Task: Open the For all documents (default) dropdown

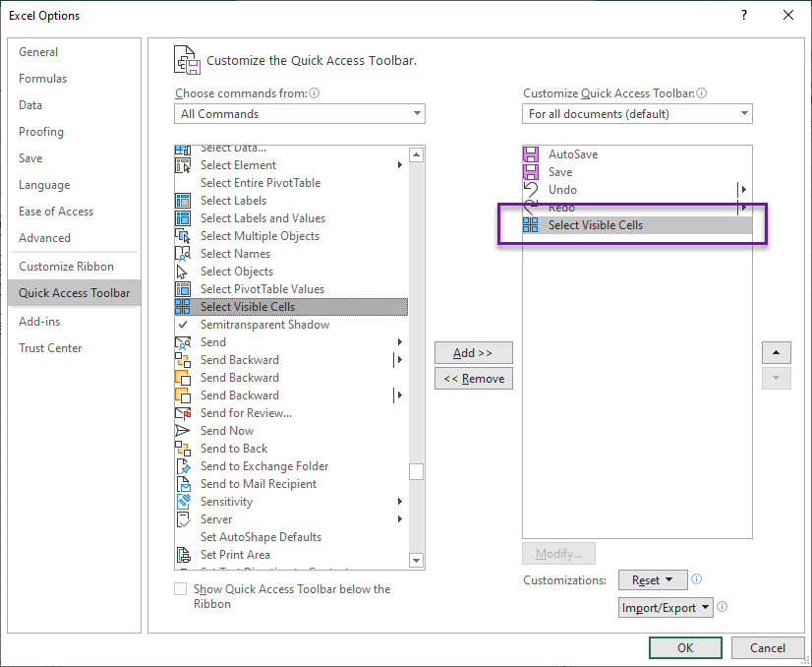Action: [637, 114]
